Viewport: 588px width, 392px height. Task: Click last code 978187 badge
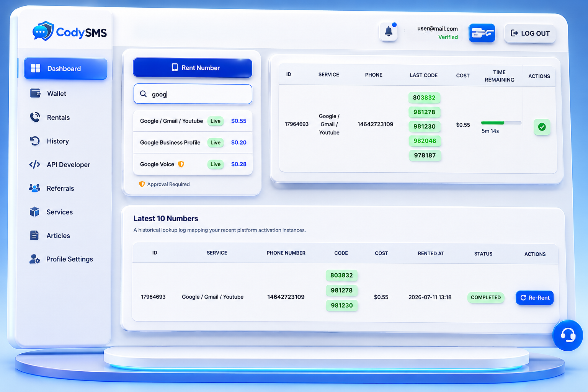click(425, 155)
